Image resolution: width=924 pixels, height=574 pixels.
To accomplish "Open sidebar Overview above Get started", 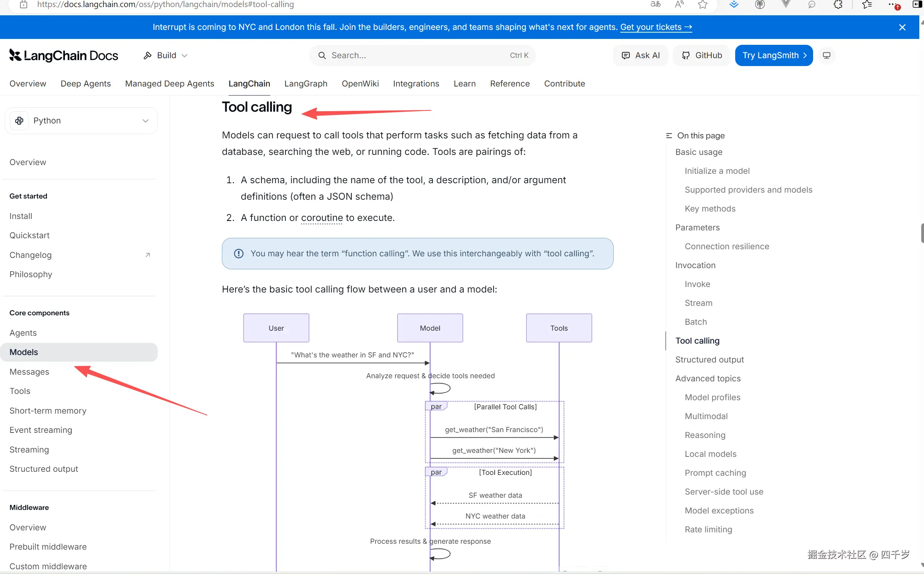I will (28, 162).
